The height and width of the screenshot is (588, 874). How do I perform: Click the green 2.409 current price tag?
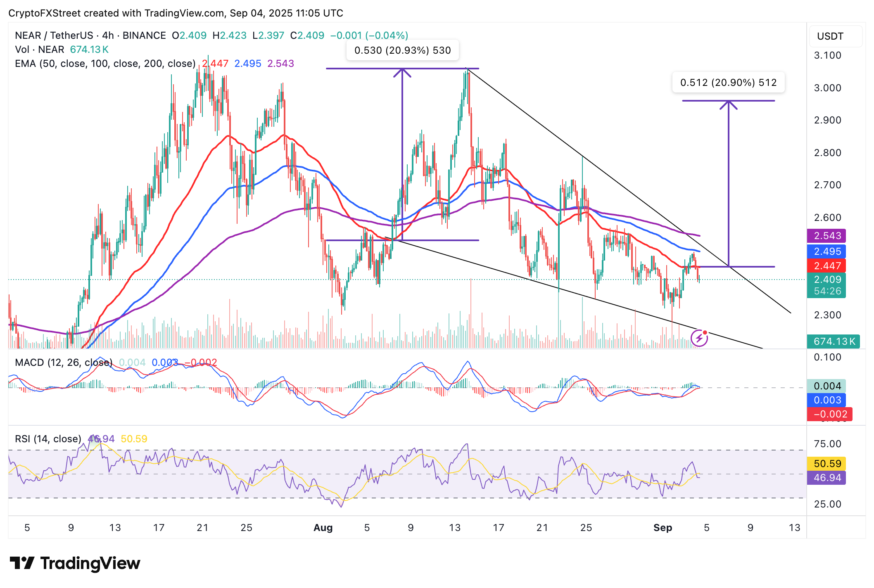(826, 280)
